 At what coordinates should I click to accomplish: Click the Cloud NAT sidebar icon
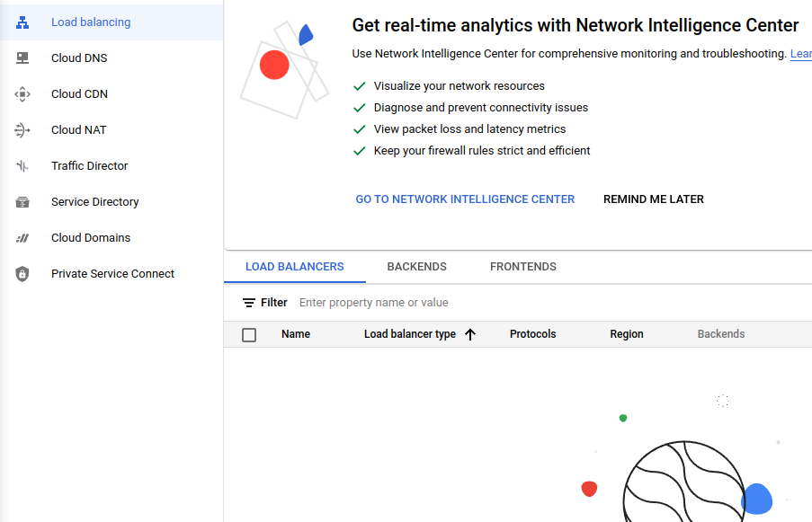pos(22,130)
